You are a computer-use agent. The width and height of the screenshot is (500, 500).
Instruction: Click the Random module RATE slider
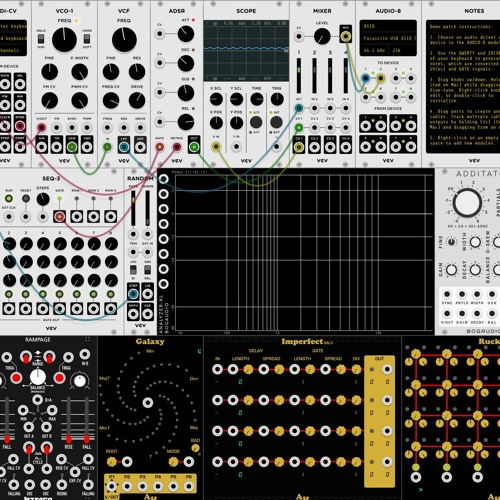(x=133, y=208)
